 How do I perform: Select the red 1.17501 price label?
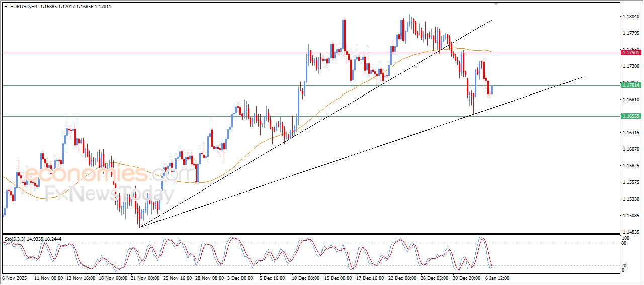pyautogui.click(x=631, y=53)
